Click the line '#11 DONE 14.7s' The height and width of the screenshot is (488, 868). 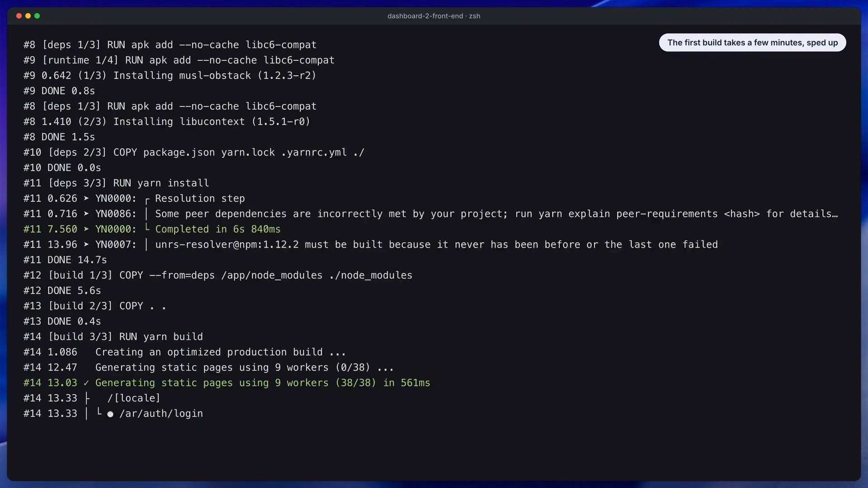[x=65, y=260]
